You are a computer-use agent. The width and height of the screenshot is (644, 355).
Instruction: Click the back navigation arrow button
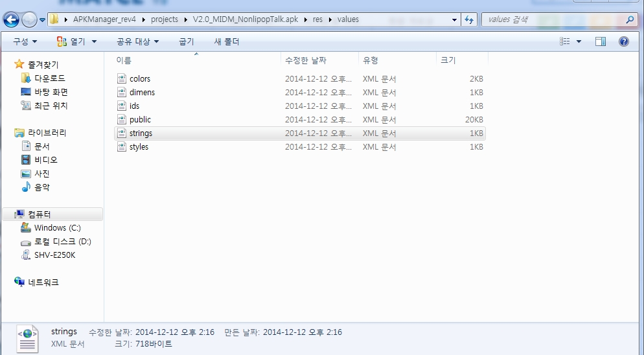click(11, 20)
